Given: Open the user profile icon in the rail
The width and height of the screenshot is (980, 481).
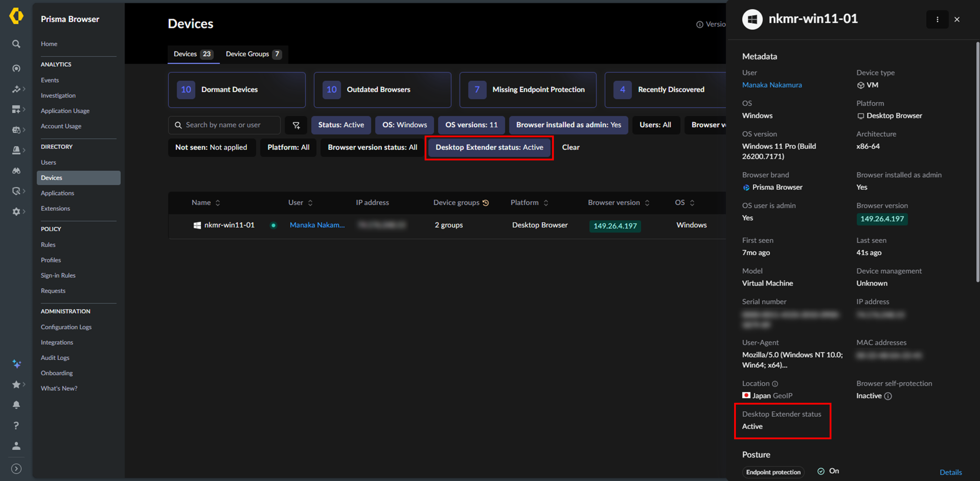Looking at the screenshot, I should [16, 446].
